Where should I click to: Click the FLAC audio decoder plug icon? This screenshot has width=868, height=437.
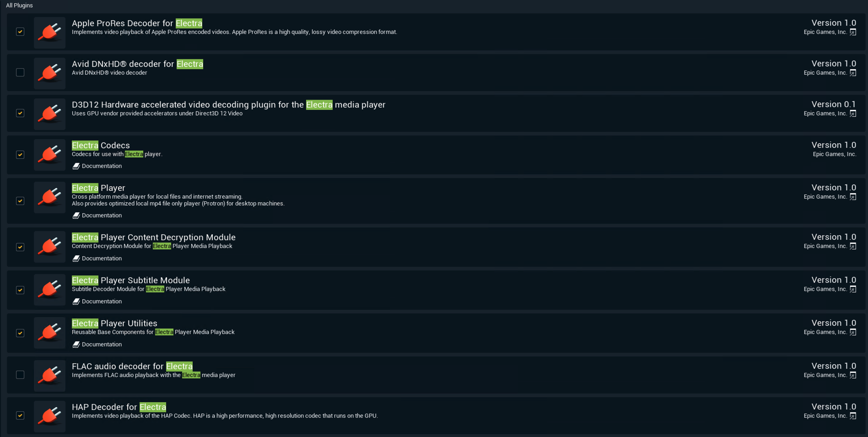[x=49, y=376]
